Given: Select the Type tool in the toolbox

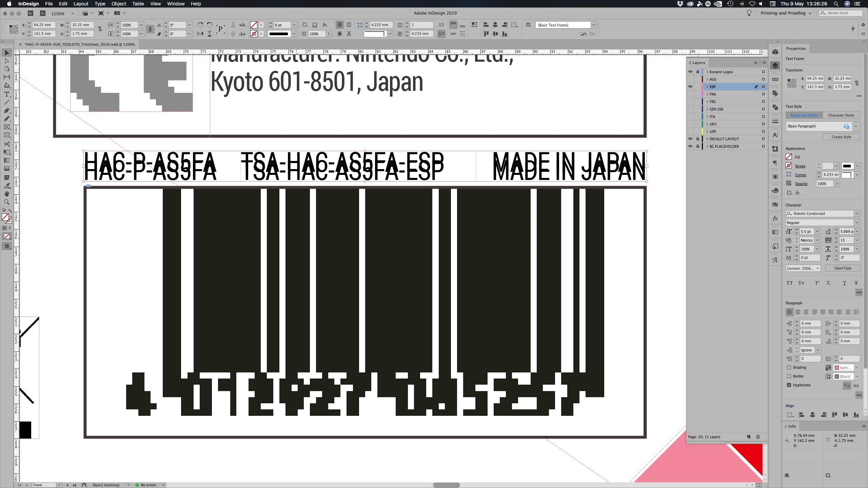Looking at the screenshot, I should 6,94.
